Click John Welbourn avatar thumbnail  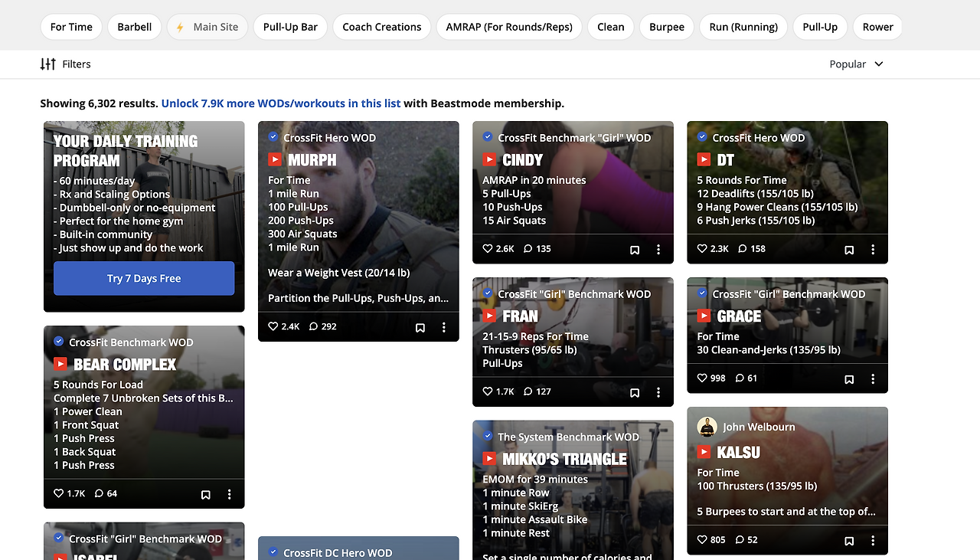[707, 427]
